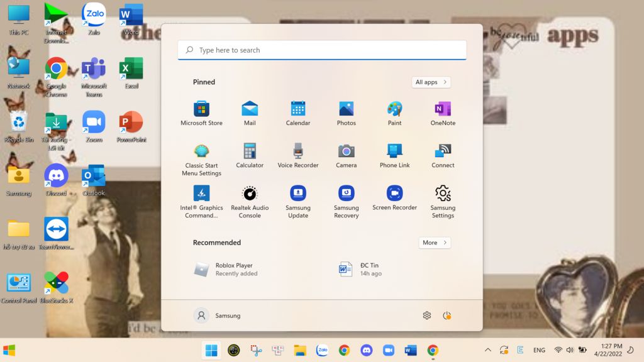Image resolution: width=644 pixels, height=362 pixels.
Task: Select the Network desktop icon
Action: pos(19,73)
